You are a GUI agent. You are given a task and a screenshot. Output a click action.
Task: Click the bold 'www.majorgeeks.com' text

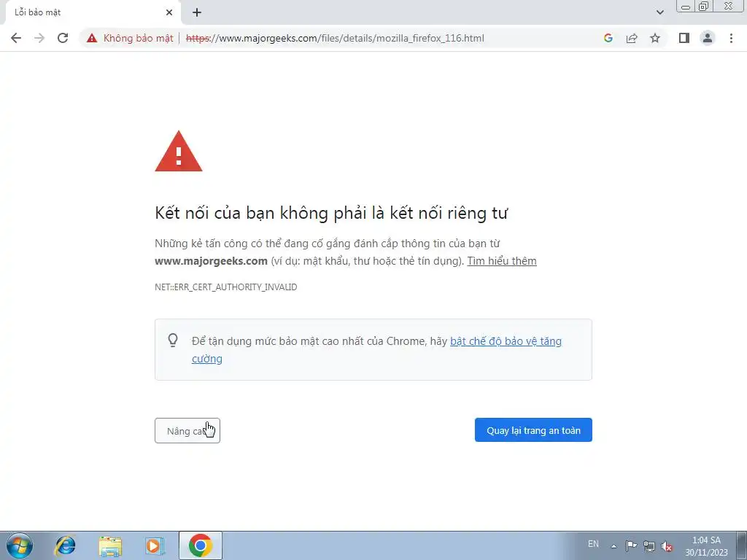(211, 261)
